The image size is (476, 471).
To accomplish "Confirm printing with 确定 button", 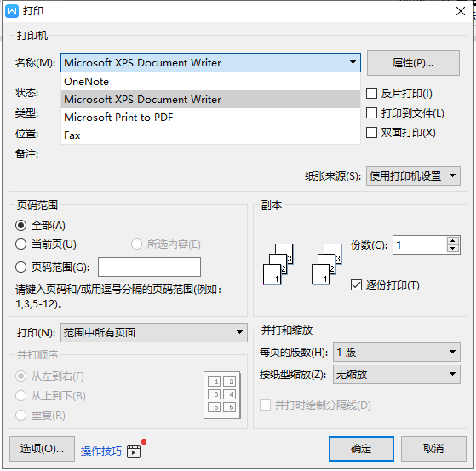I will tap(361, 449).
